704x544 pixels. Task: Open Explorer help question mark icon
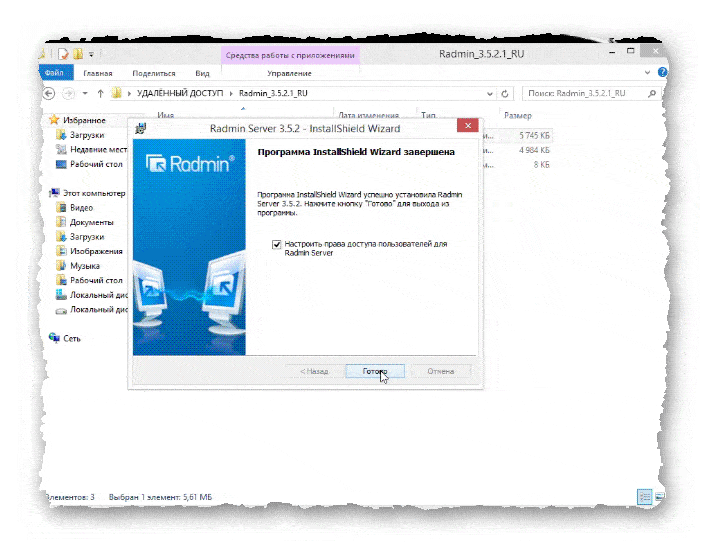point(662,72)
